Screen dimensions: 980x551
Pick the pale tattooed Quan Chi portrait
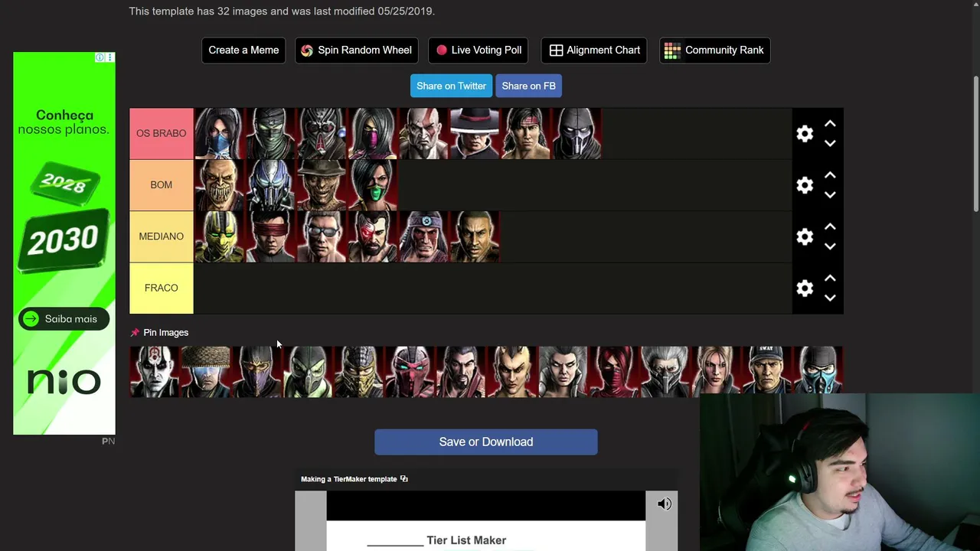click(155, 372)
